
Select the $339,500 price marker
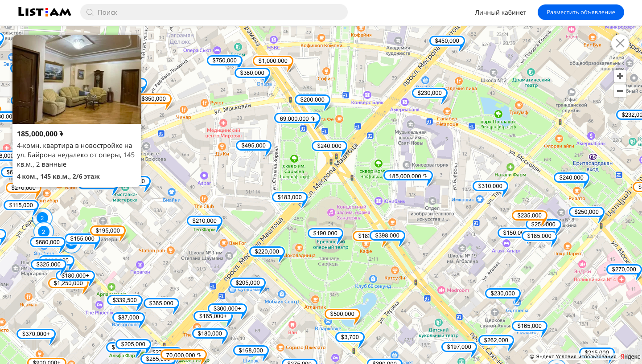click(x=125, y=300)
